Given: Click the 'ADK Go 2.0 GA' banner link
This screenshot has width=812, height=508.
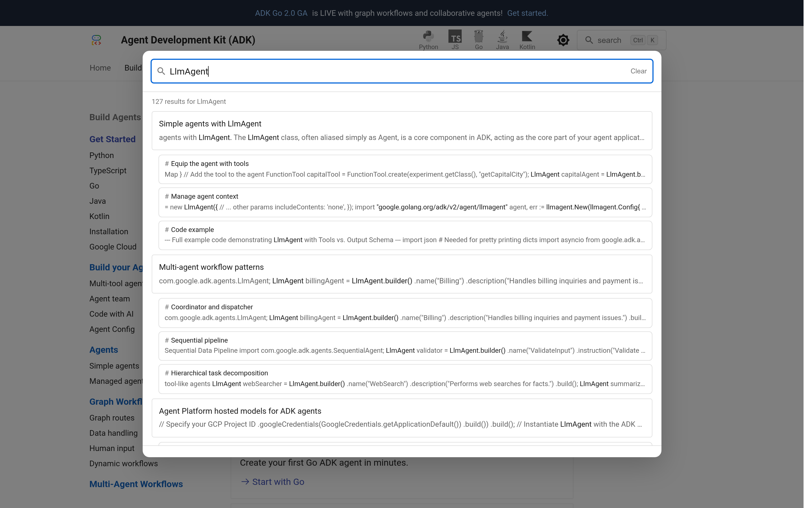Looking at the screenshot, I should (281, 13).
